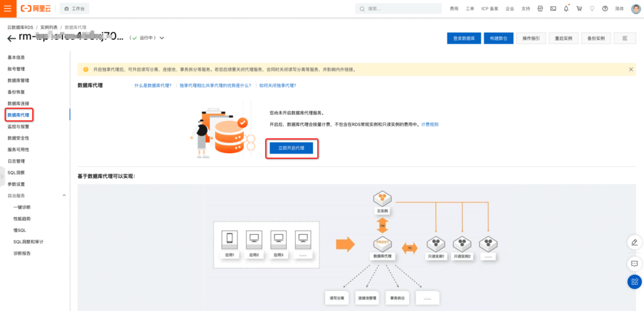
Task: Open 备份恢复 in sidebar
Action: (17, 92)
